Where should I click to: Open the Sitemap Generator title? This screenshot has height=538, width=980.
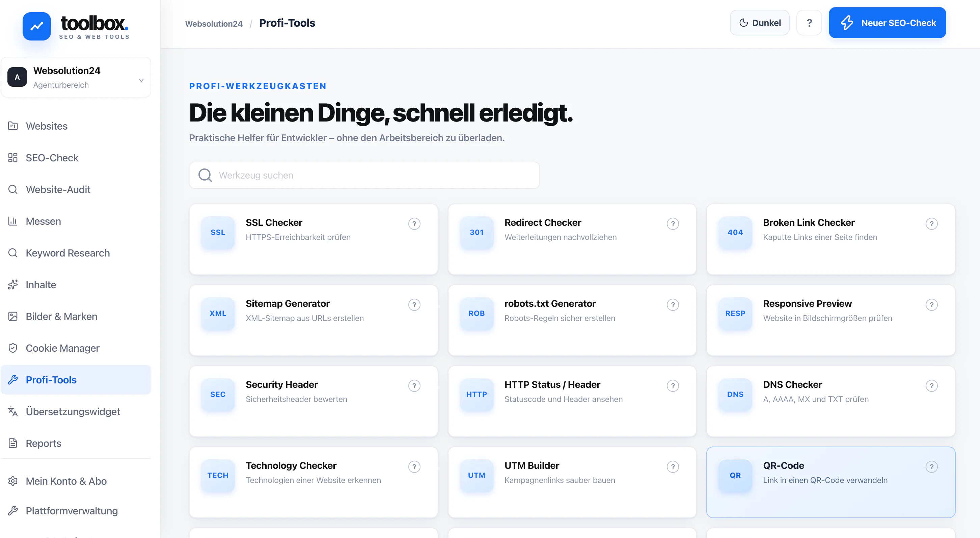tap(288, 304)
